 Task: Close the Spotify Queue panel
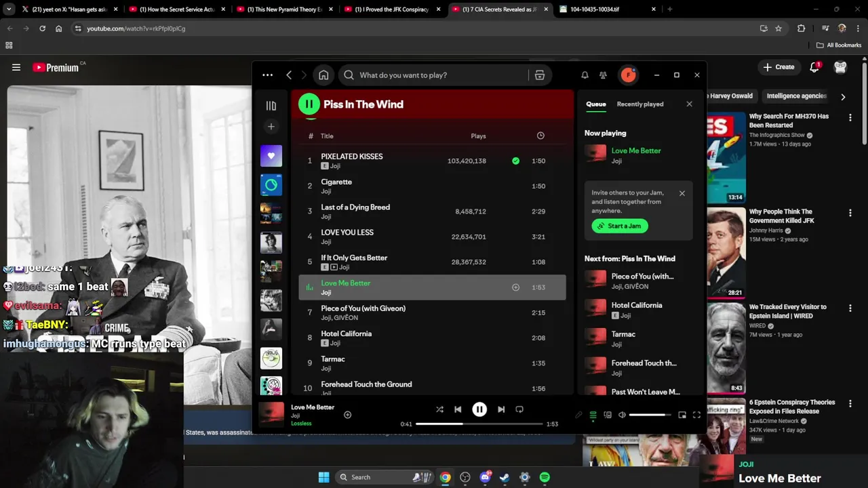point(689,104)
